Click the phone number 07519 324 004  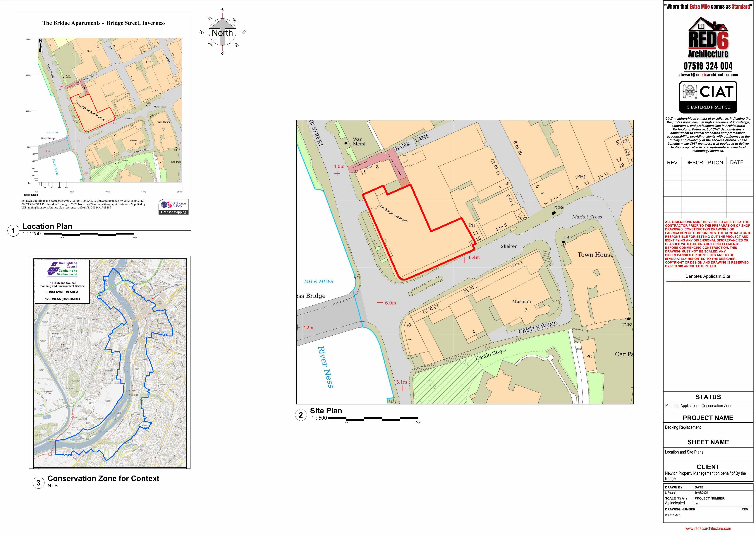click(708, 66)
